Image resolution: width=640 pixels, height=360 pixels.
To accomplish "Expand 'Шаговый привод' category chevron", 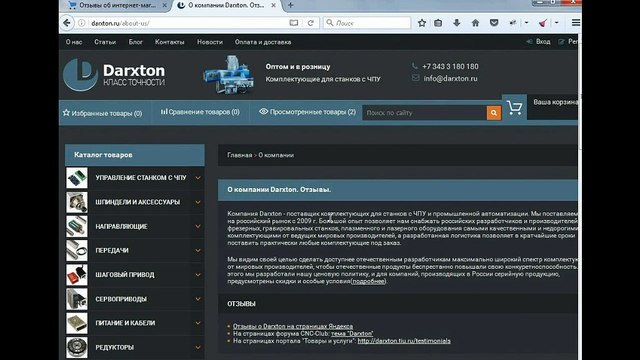I will click(198, 275).
